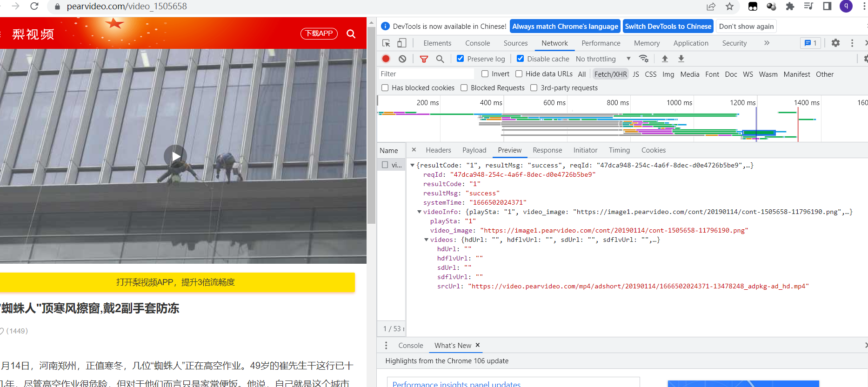Screen dimensions: 868x387
Task: Tick the checkbox beside the vi... request
Action: pyautogui.click(x=385, y=165)
